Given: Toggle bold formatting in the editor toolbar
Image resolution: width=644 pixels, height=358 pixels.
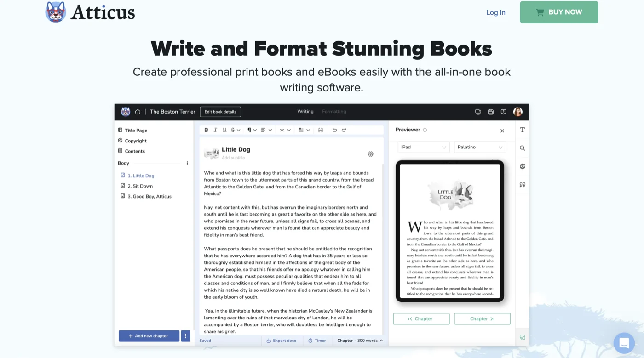Looking at the screenshot, I should pos(206,130).
